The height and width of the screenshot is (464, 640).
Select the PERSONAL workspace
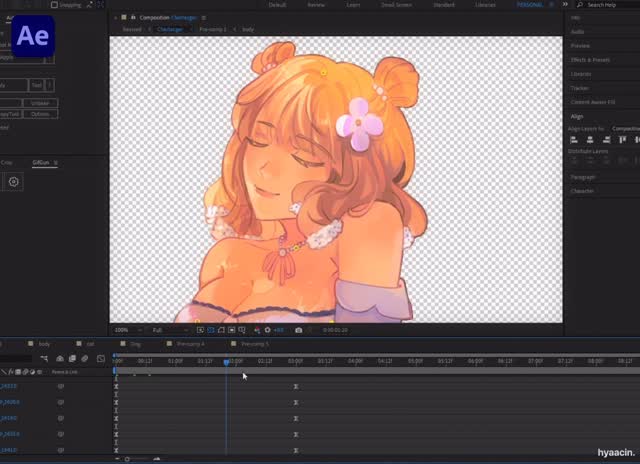coord(530,5)
